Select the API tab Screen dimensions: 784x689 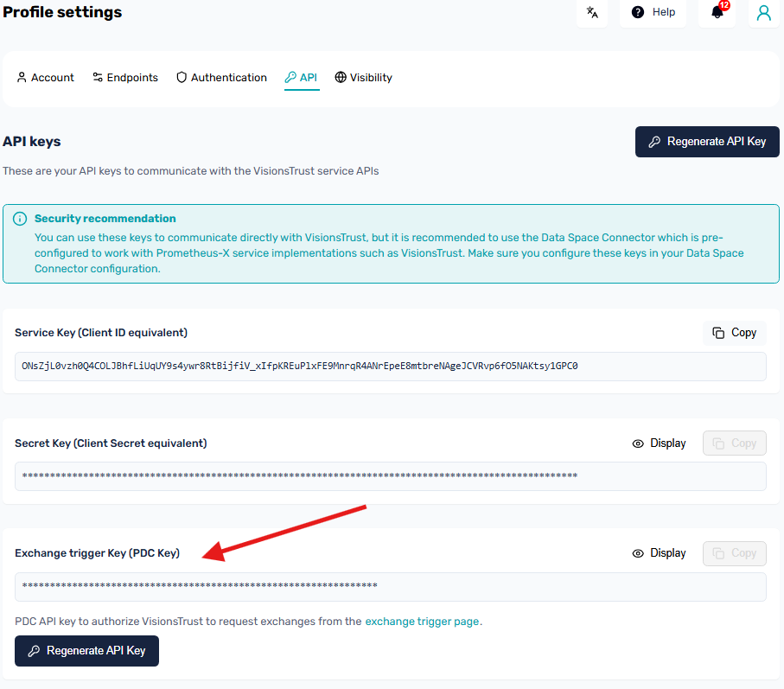click(301, 77)
